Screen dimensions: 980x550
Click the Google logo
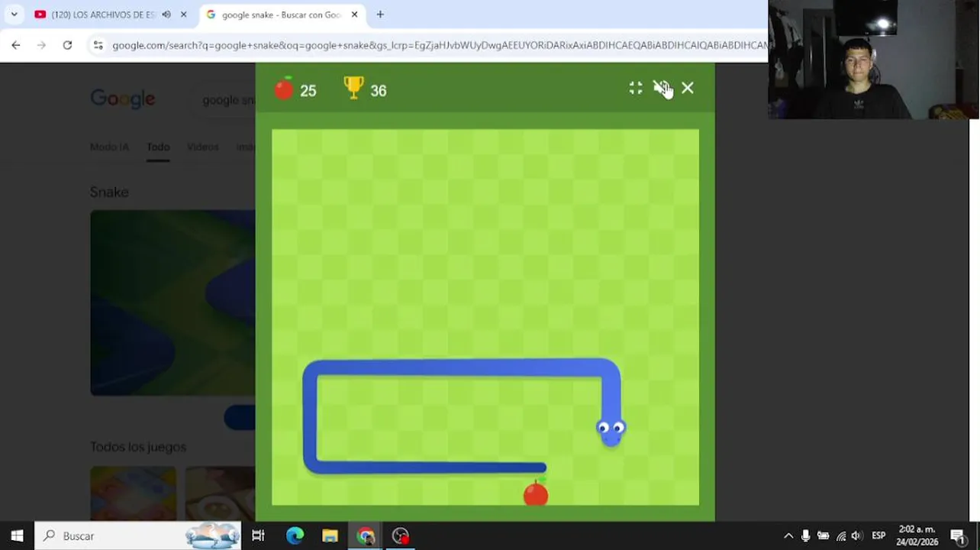pyautogui.click(x=122, y=99)
